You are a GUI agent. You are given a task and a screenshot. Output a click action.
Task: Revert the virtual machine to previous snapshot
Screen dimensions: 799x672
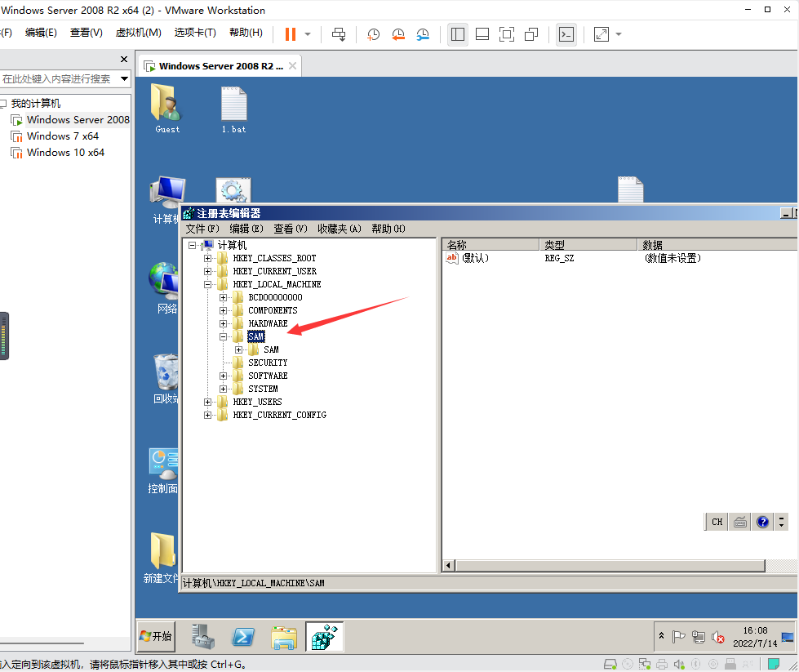[x=398, y=34]
